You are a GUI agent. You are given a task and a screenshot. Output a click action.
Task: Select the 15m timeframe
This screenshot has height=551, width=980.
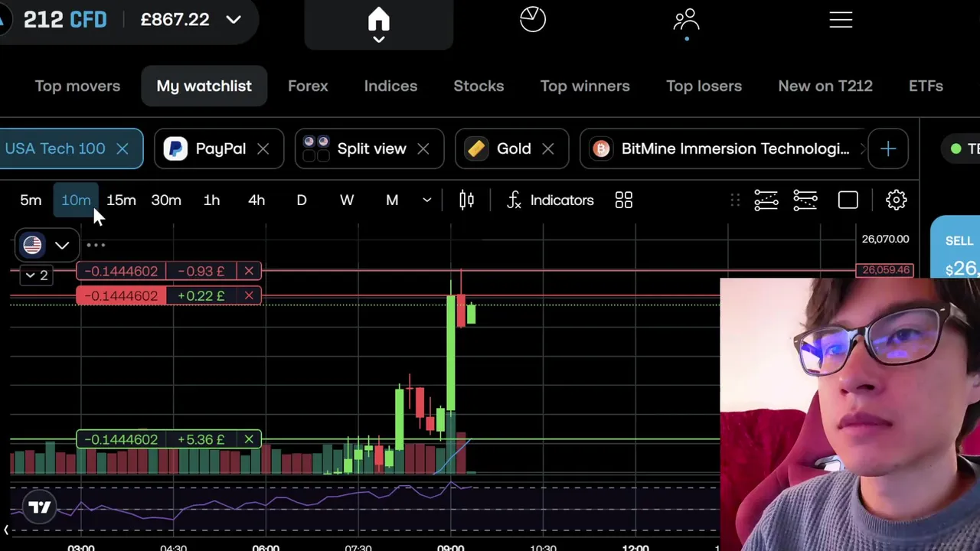(x=121, y=201)
